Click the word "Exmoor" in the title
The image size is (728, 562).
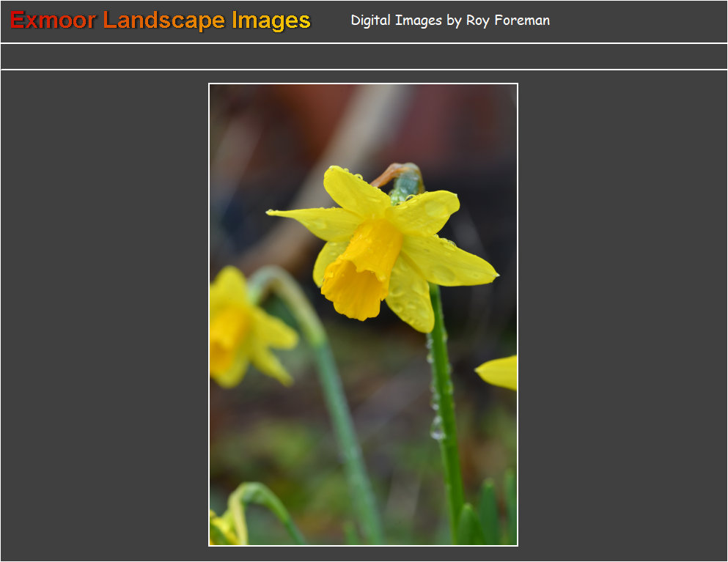tap(53, 21)
